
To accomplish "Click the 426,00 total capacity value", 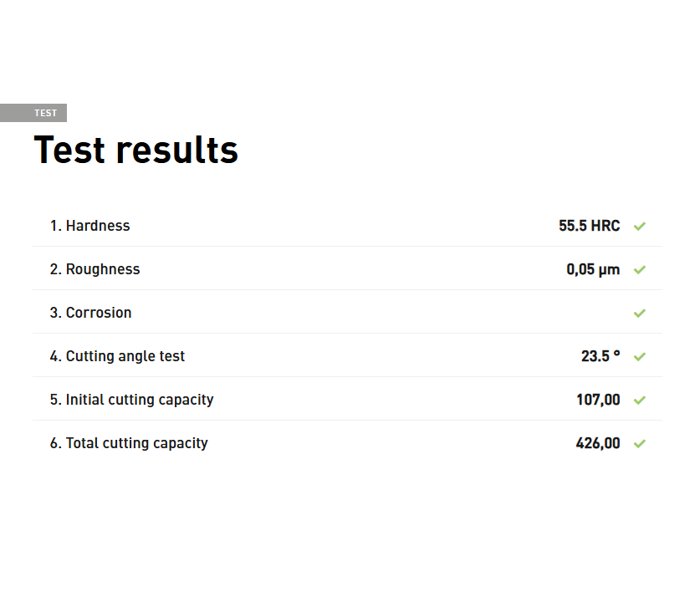I will [598, 443].
